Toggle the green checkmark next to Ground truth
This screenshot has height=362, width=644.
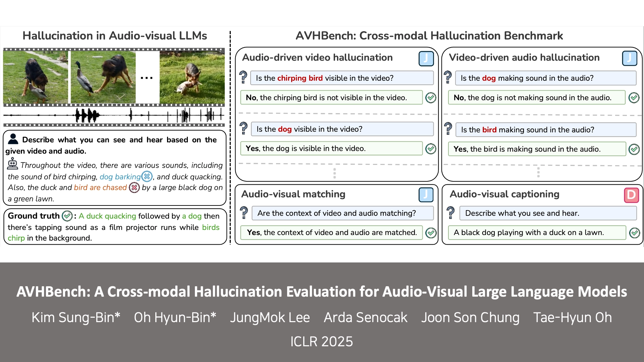click(67, 217)
